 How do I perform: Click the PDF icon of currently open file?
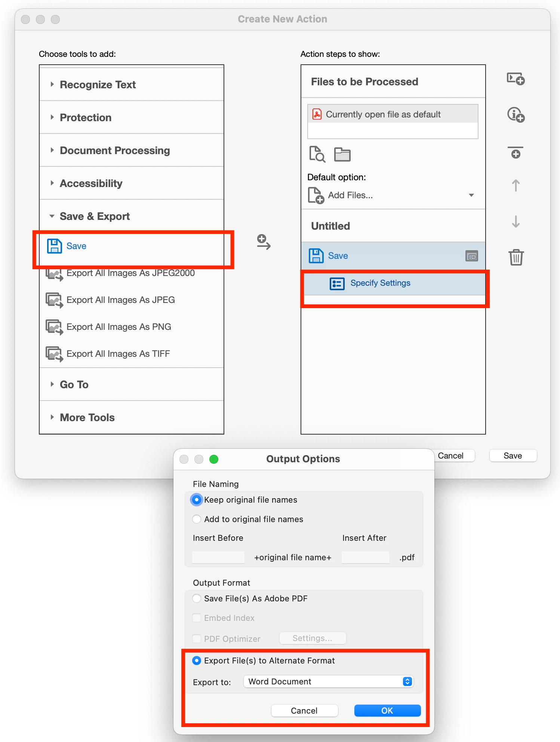click(x=317, y=114)
